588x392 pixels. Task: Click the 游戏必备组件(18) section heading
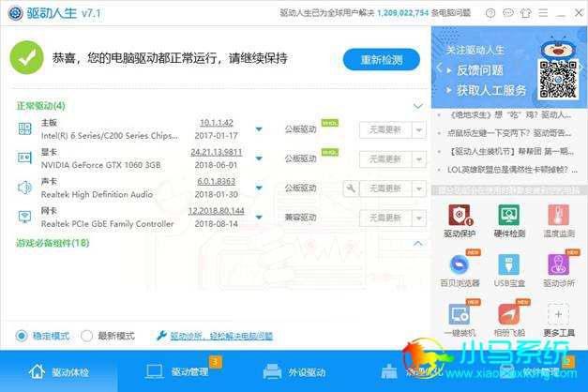click(53, 243)
